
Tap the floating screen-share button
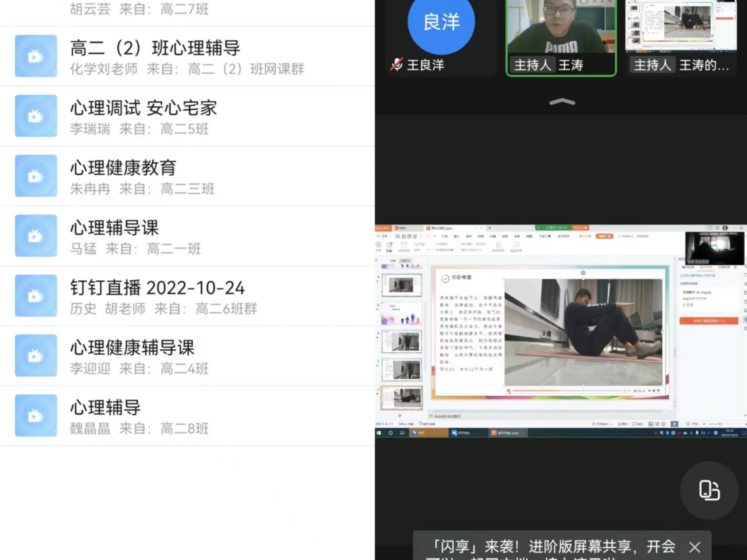click(709, 491)
